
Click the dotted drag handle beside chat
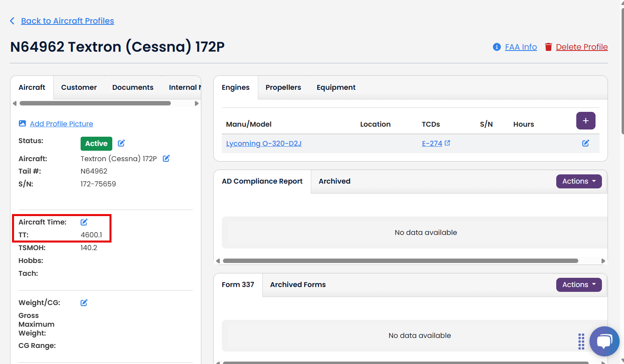pos(581,342)
